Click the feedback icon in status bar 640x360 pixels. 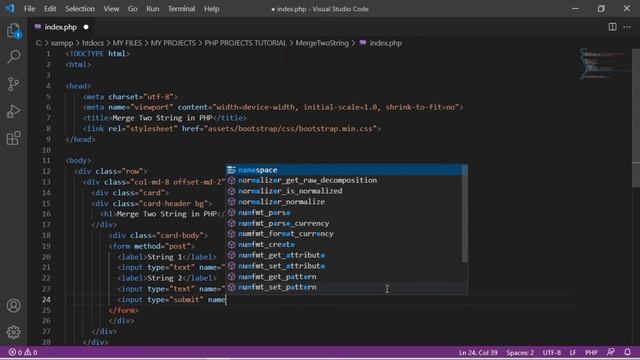tap(611, 352)
